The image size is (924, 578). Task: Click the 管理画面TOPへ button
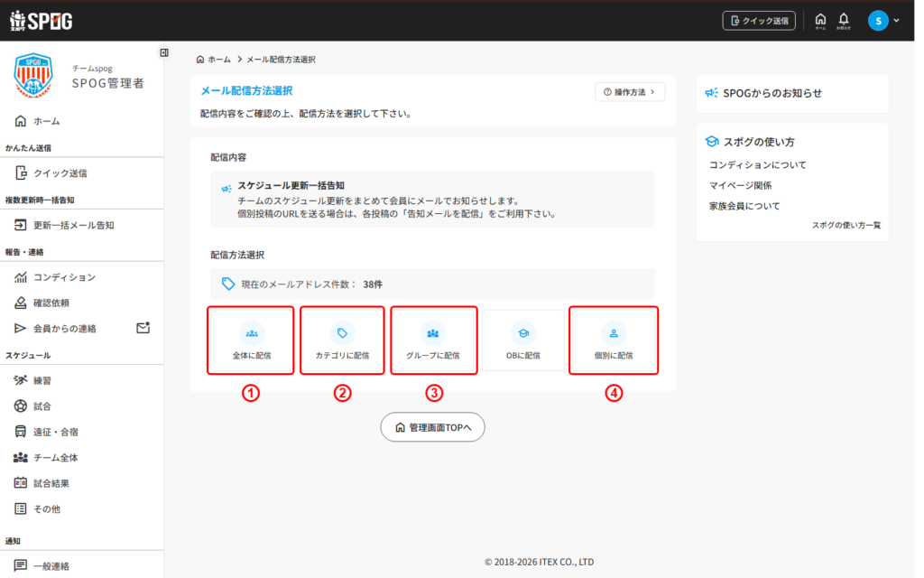pos(432,427)
